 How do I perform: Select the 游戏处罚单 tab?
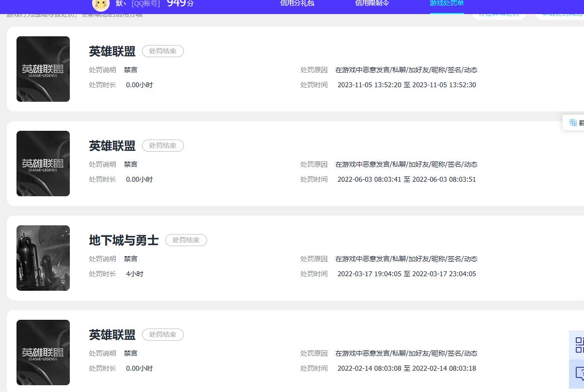[x=447, y=3]
